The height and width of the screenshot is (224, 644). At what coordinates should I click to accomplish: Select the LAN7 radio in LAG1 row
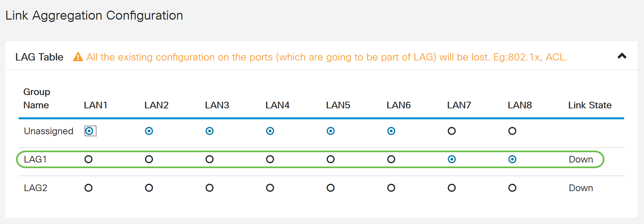452,159
